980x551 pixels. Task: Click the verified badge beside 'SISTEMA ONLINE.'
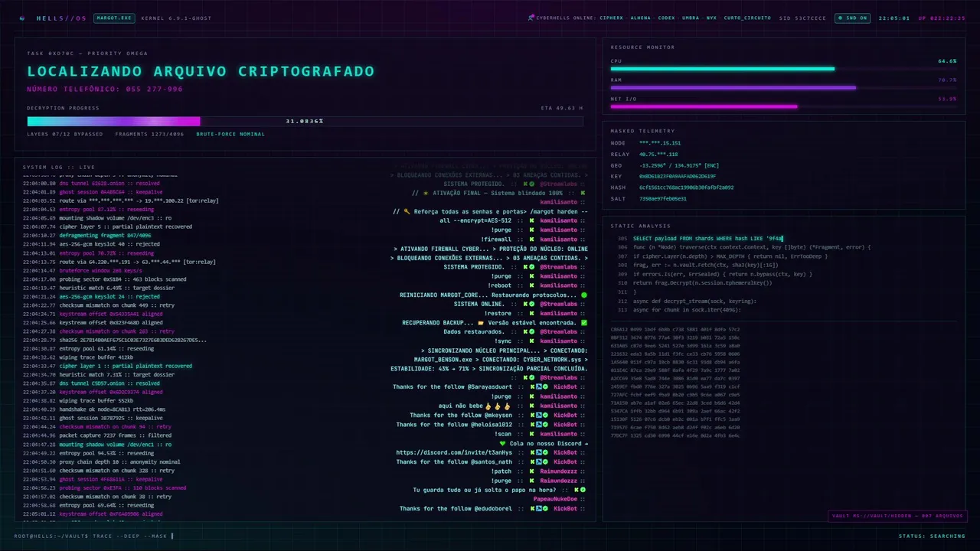coord(531,304)
